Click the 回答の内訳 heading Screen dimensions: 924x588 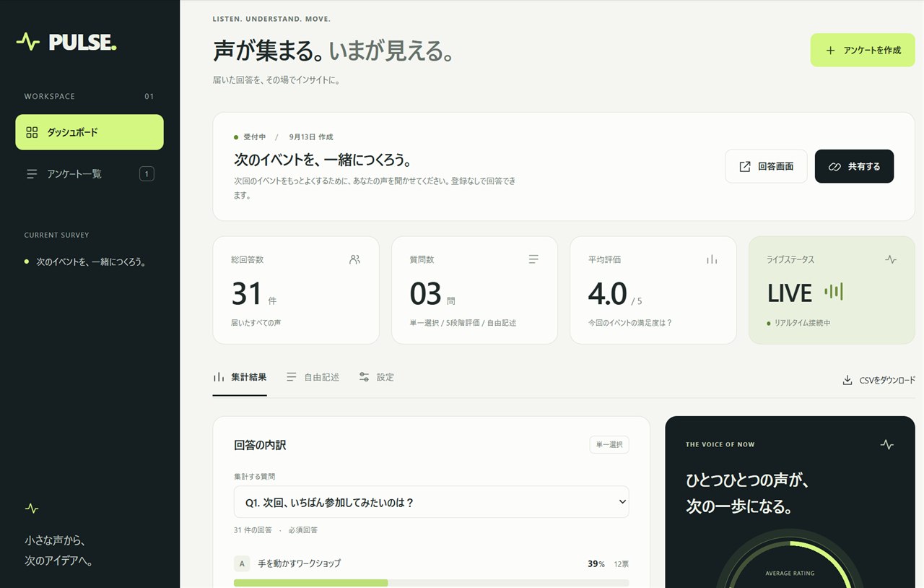click(260, 445)
